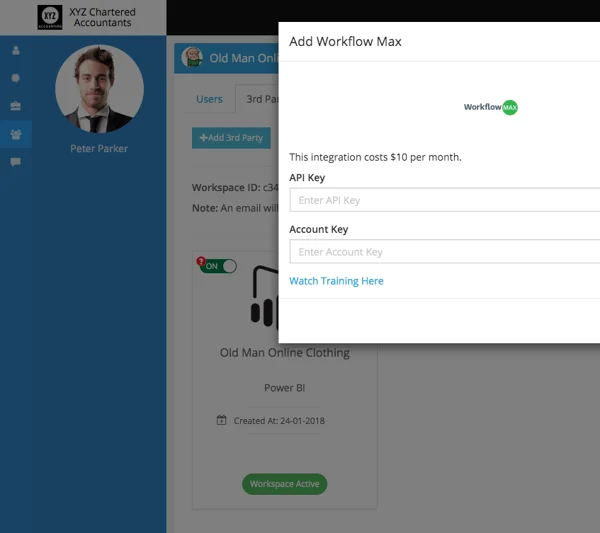Click the Workspace ID text
Screen dimensions: 600x533
235,187
